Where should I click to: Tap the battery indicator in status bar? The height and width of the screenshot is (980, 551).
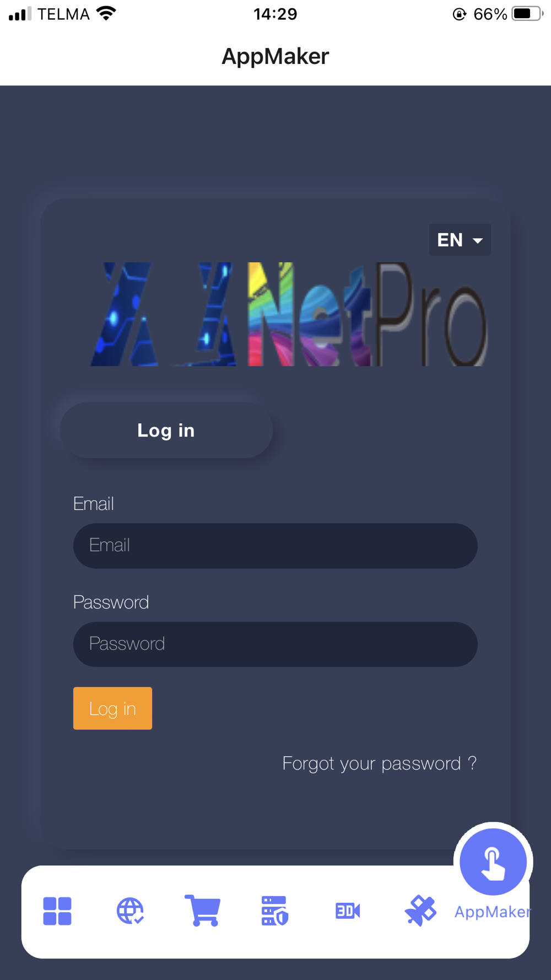click(528, 14)
